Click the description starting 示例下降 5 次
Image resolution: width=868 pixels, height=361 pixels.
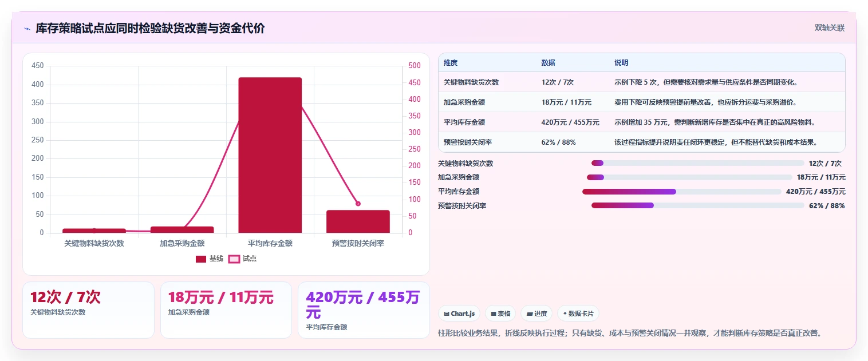pyautogui.click(x=706, y=82)
